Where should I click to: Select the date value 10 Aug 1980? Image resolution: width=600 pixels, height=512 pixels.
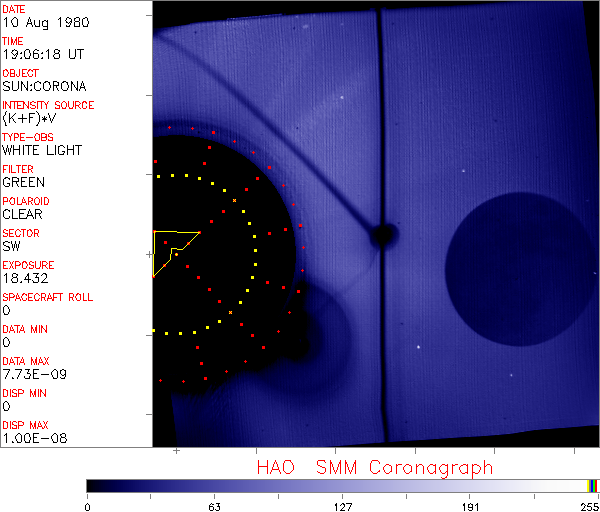46,22
